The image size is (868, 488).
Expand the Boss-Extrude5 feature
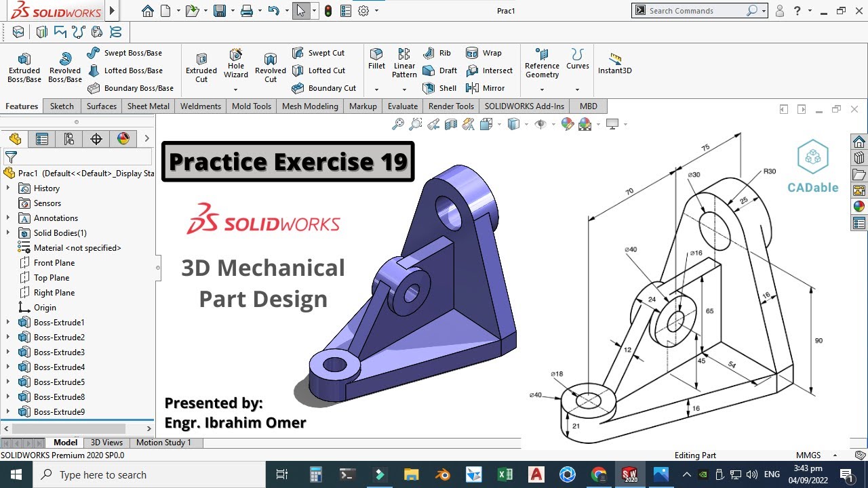(x=8, y=382)
